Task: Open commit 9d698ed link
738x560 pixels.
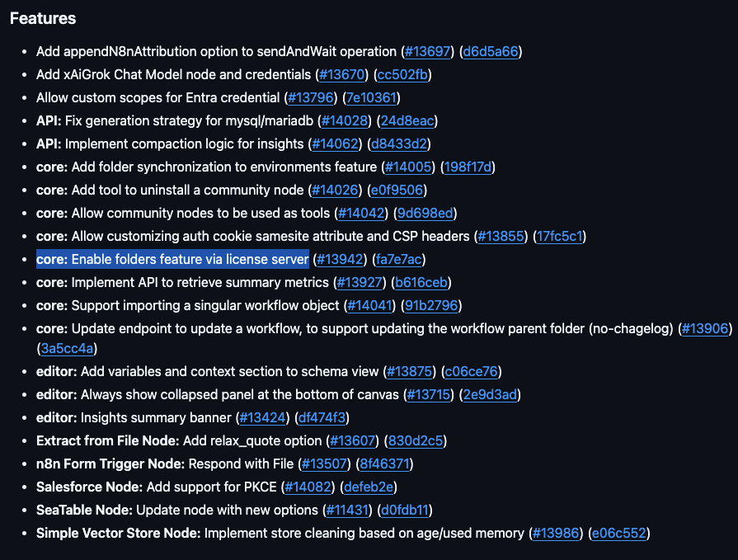Action: click(425, 214)
